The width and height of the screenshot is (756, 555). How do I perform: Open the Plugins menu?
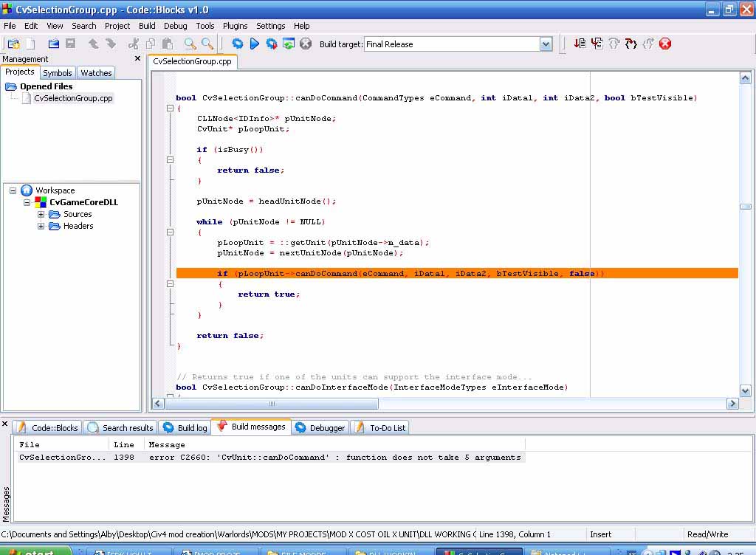pos(235,26)
